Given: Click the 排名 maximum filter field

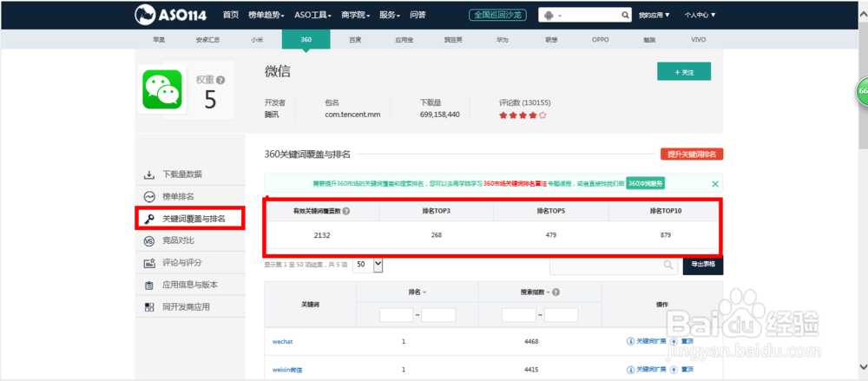Looking at the screenshot, I should pos(438,315).
